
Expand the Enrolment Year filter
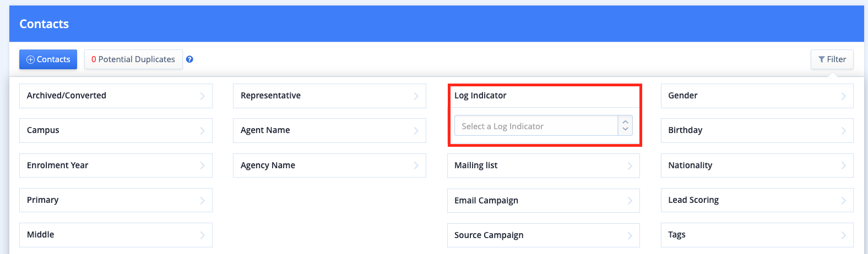tap(116, 165)
